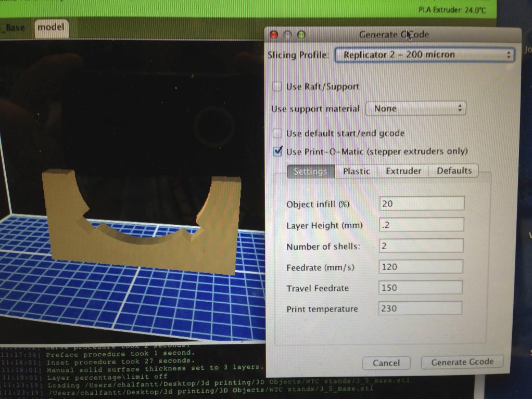Screen dimensions: 532x399
Task: Toggle Use default start/end gcode checkbox
Action: (x=278, y=133)
